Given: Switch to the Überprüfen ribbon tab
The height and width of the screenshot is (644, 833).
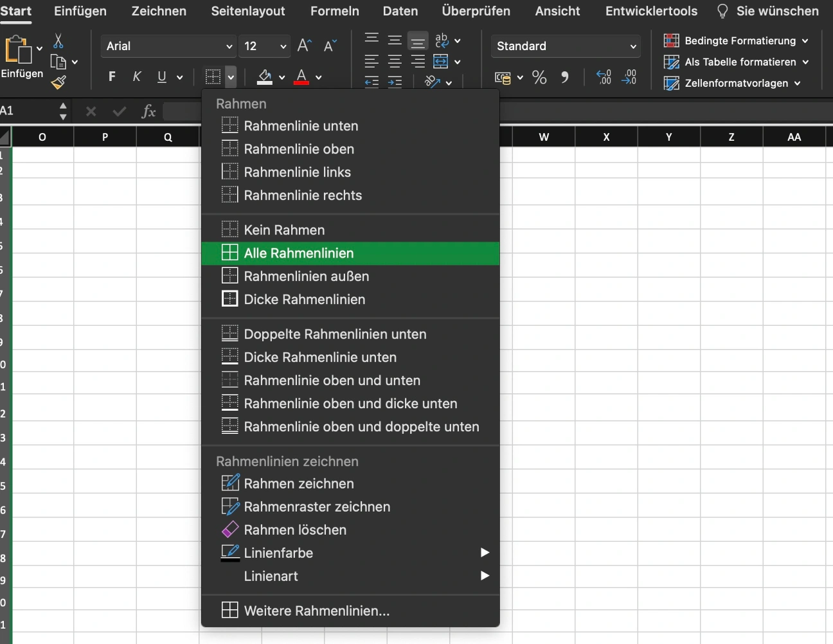Looking at the screenshot, I should click(476, 11).
